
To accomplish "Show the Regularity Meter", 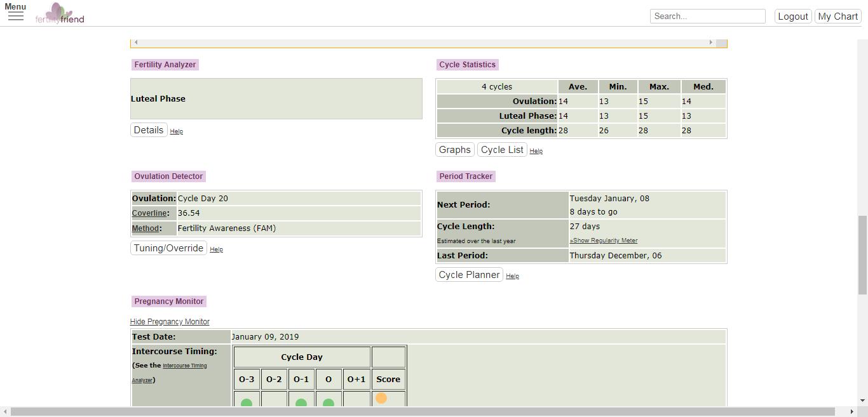I will tap(604, 241).
